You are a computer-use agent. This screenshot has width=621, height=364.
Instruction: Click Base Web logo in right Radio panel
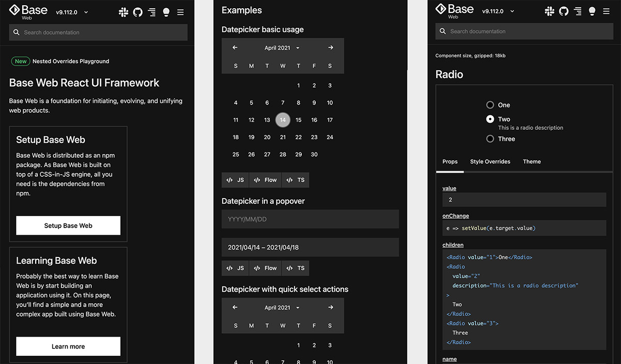pos(454,10)
